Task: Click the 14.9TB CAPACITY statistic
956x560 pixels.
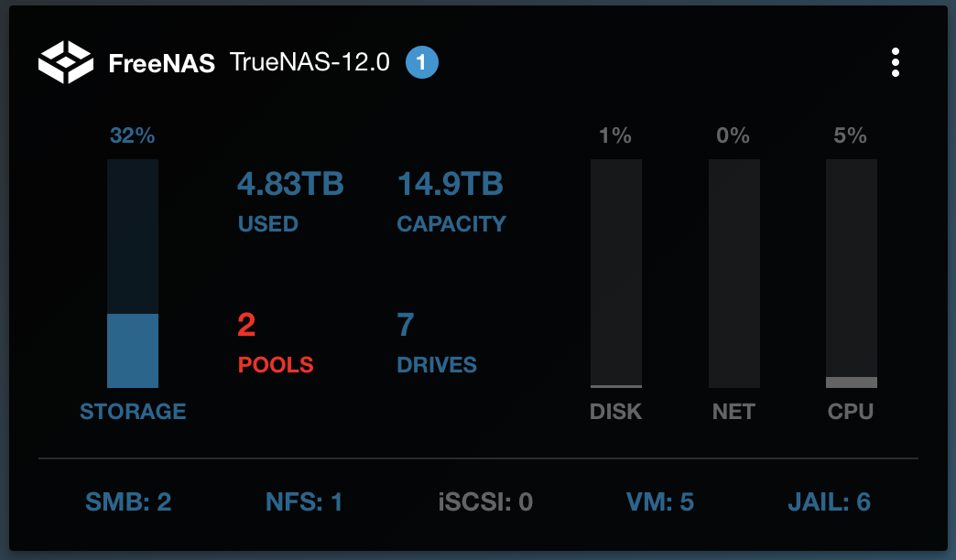Action: (x=451, y=201)
